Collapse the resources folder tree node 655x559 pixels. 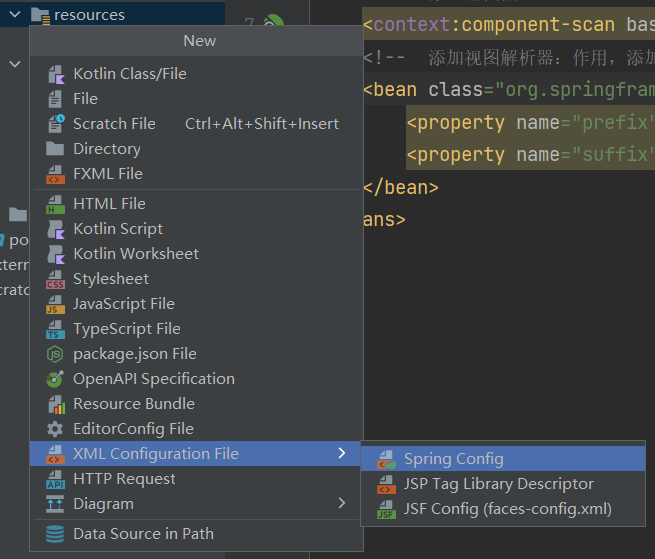(15, 15)
